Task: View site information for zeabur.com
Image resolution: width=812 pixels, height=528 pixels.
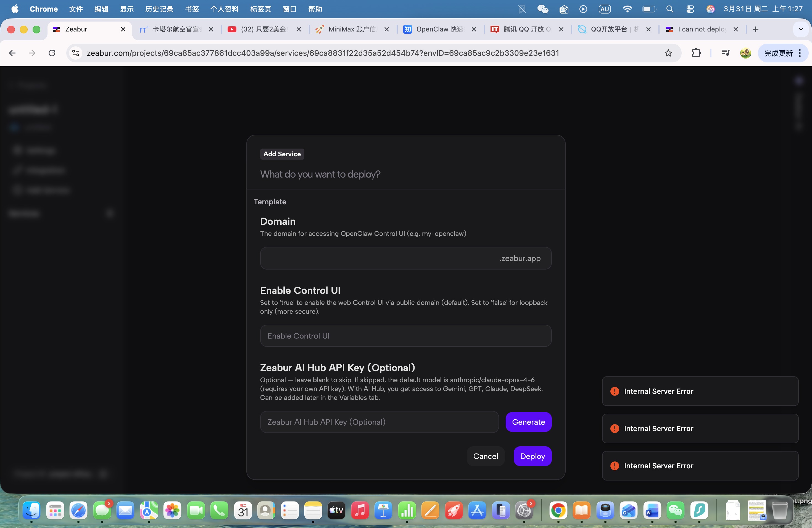Action: click(76, 53)
